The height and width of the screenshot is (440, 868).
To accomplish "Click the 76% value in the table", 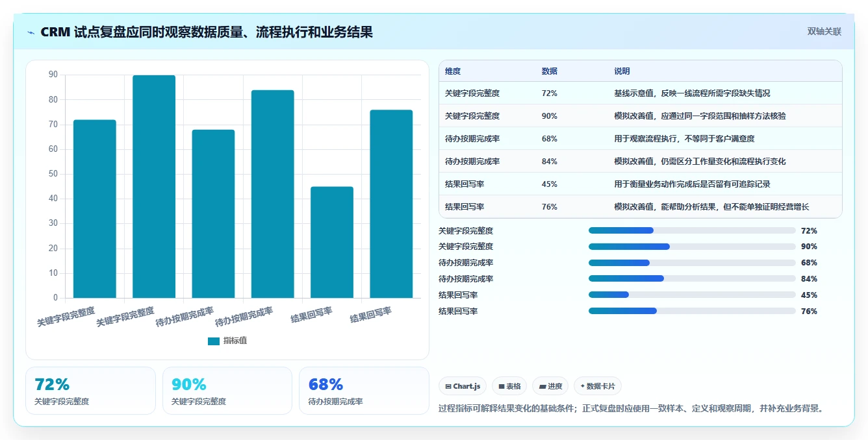I will [x=549, y=207].
